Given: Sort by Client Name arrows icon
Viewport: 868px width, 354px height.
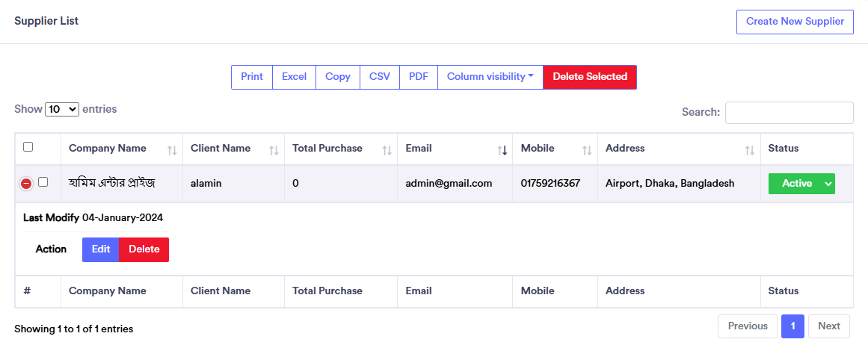Looking at the screenshot, I should pyautogui.click(x=274, y=150).
